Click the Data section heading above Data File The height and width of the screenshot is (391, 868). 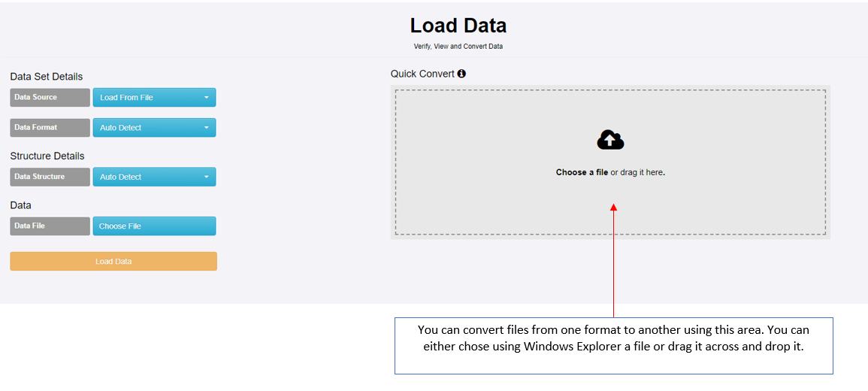click(21, 205)
